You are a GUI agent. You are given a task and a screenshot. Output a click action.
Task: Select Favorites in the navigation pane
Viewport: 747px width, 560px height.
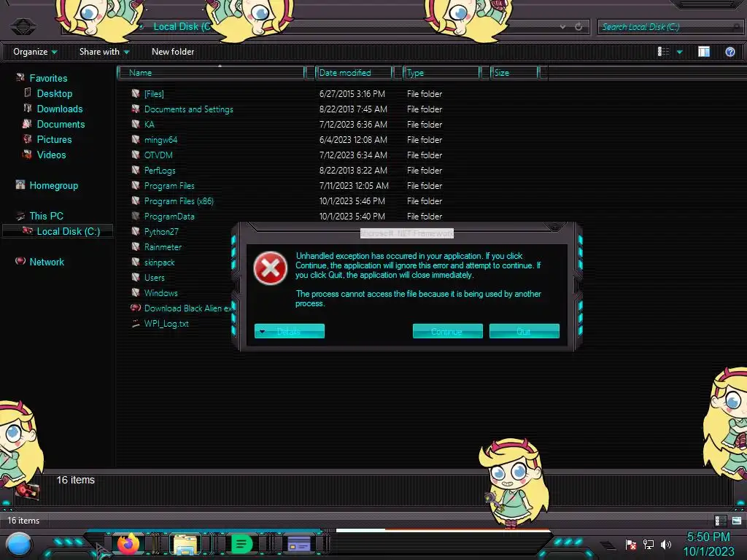pyautogui.click(x=48, y=78)
